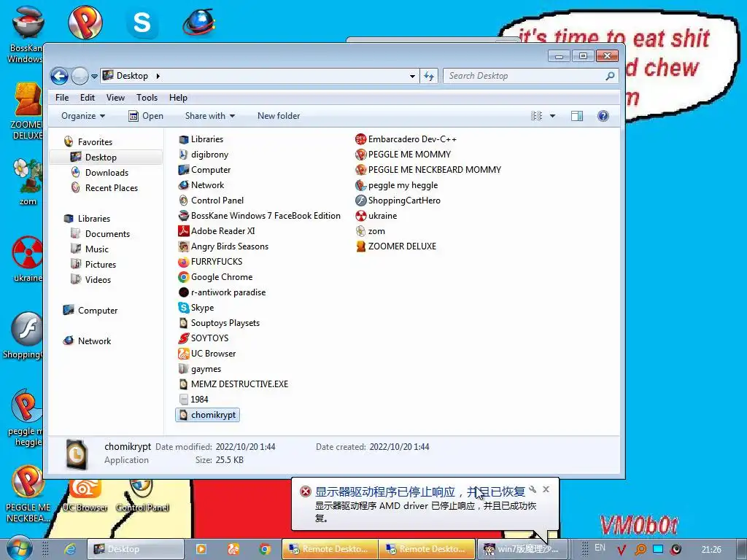Toggle the preview pane icon

tap(577, 116)
